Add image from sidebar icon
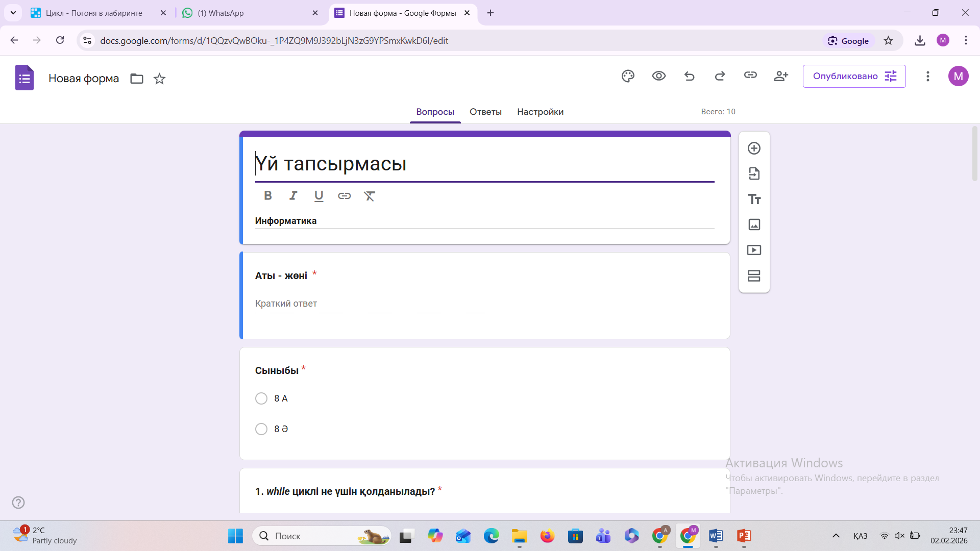 point(754,224)
